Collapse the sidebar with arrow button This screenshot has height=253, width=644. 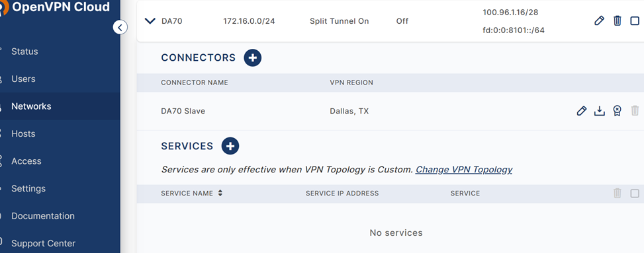coord(120,28)
